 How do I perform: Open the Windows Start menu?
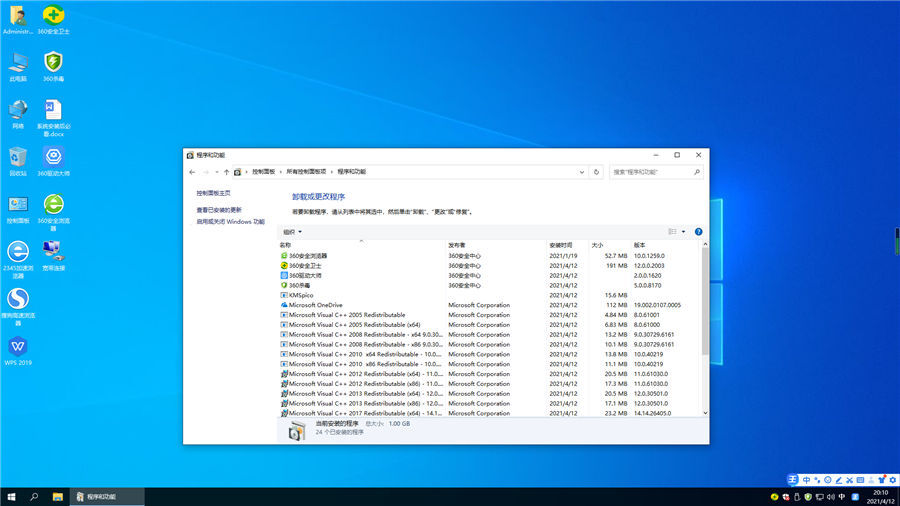(11, 497)
